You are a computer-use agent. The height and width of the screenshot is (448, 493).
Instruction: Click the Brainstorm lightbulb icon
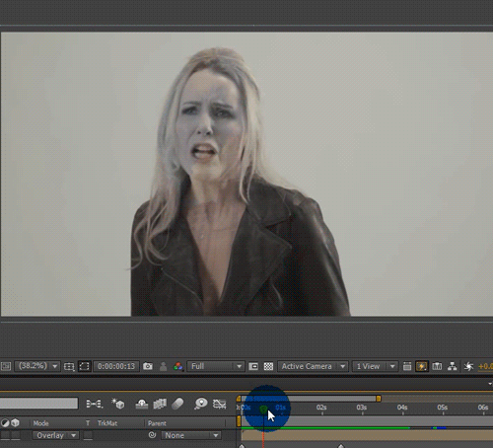[x=200, y=404]
